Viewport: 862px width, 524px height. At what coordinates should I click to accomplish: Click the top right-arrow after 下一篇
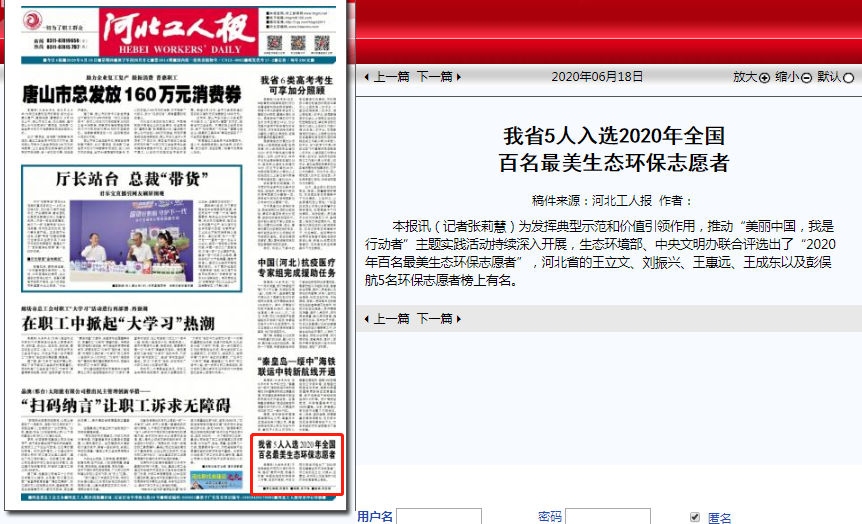tap(459, 77)
